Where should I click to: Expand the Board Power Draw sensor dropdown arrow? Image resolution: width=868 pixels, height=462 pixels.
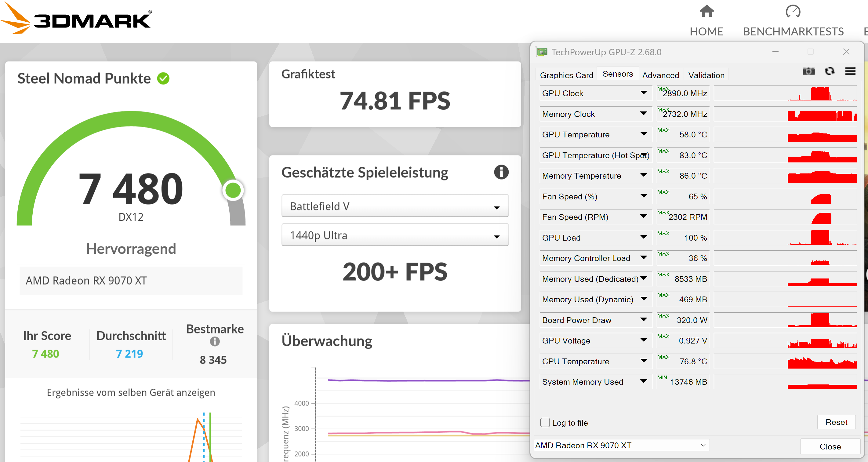coord(644,320)
